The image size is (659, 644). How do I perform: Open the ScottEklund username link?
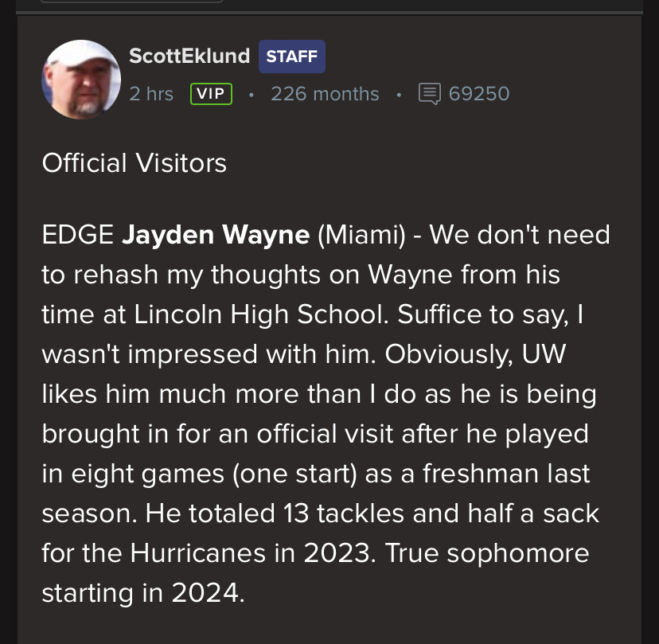(189, 57)
